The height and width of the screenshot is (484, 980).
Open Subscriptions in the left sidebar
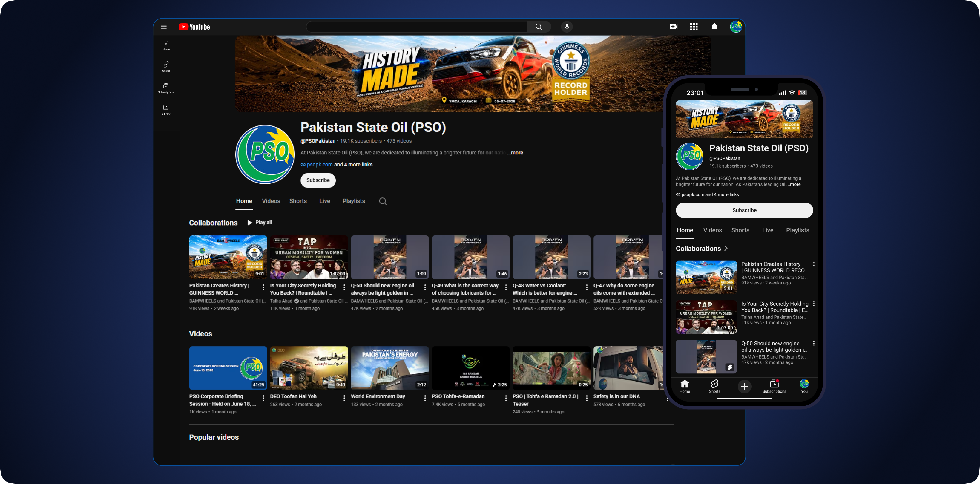click(x=166, y=88)
